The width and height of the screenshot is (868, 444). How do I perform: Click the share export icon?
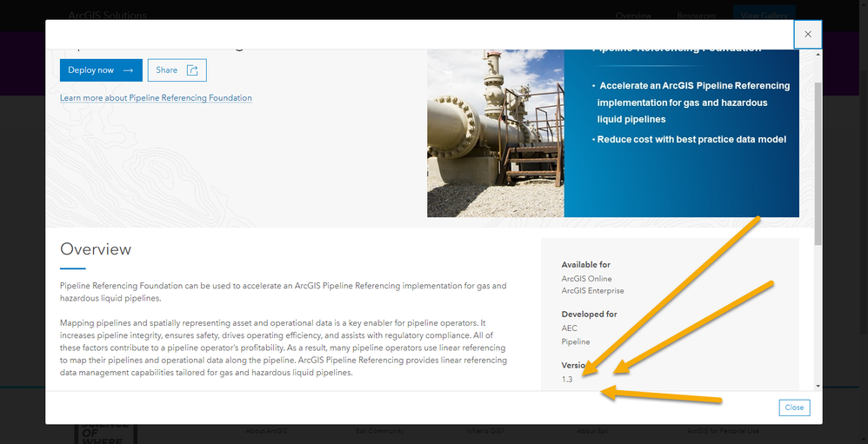(192, 70)
